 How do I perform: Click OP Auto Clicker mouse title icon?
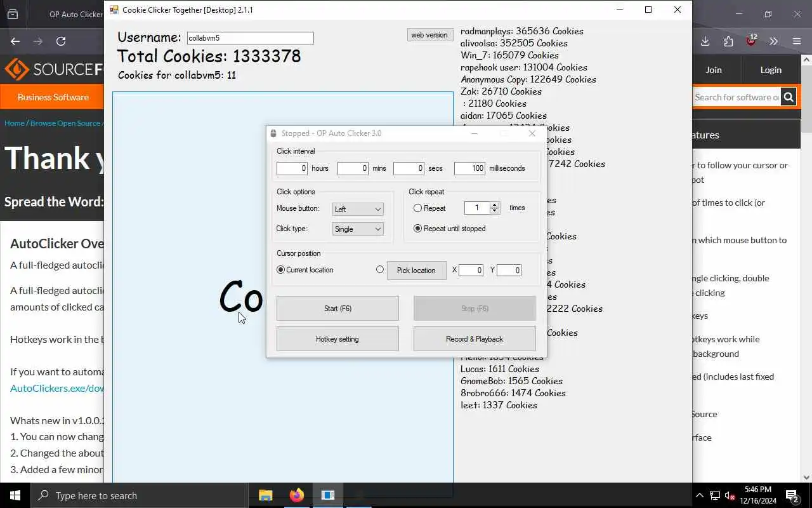point(273,133)
